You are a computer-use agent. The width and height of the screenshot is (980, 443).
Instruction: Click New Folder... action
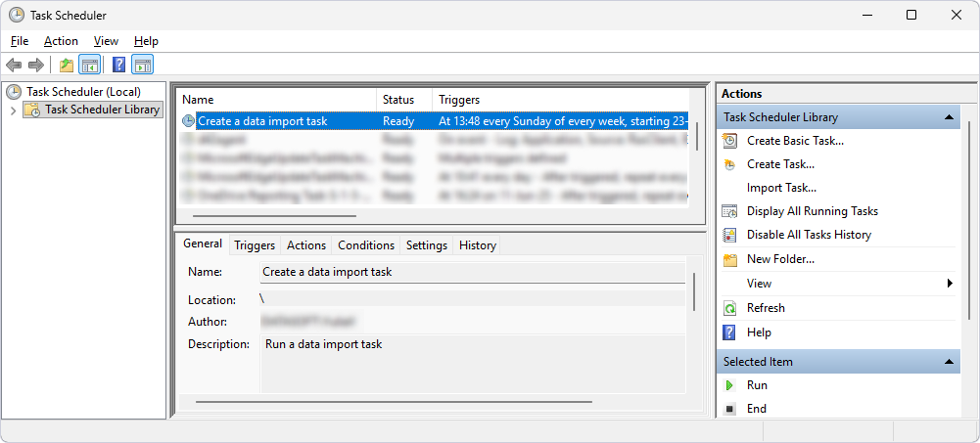click(780, 259)
